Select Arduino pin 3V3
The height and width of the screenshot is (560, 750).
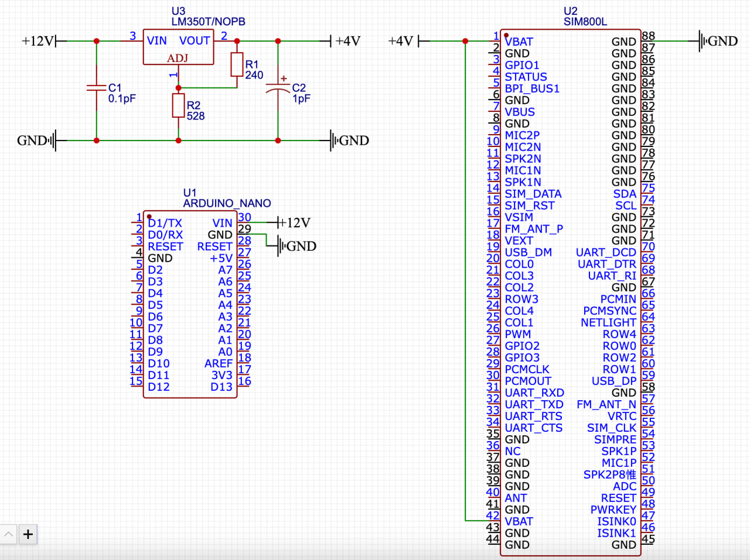click(x=222, y=375)
